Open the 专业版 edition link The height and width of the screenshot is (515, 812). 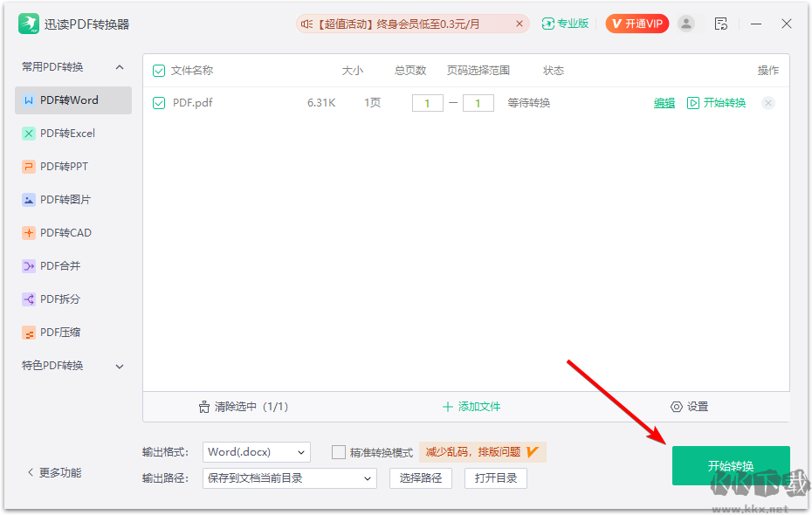click(565, 24)
